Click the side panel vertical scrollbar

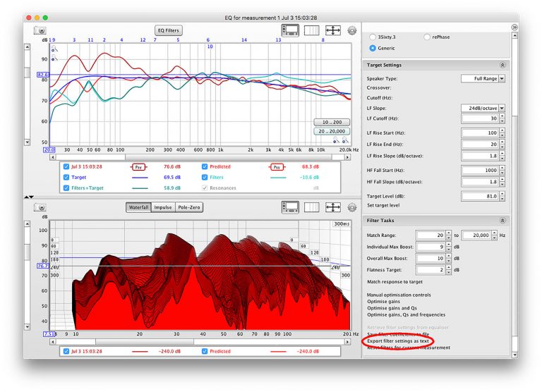coord(514,195)
